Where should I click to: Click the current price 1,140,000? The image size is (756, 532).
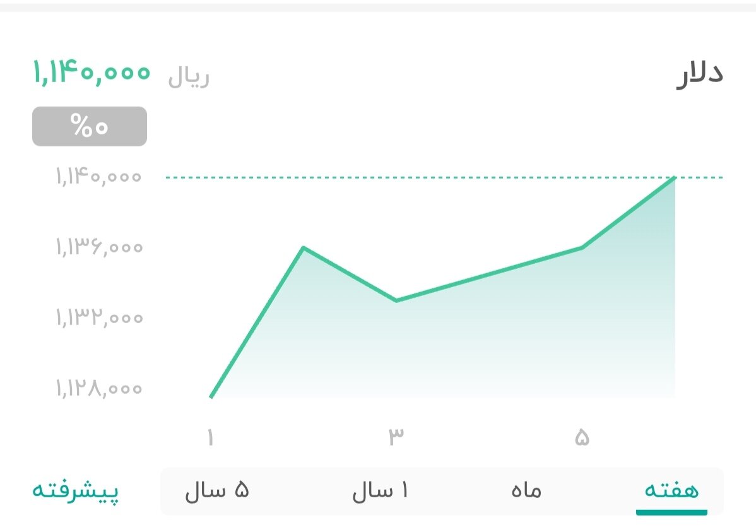click(x=92, y=72)
